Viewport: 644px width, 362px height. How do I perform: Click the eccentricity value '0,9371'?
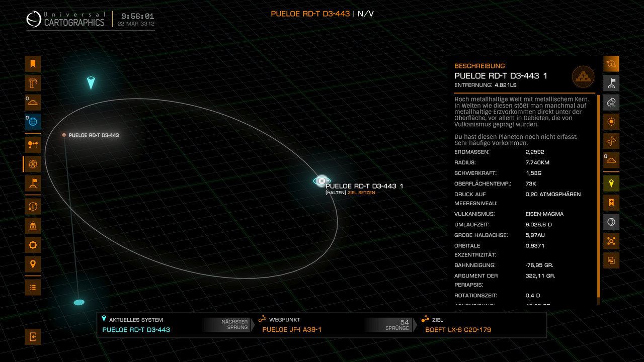[535, 246]
